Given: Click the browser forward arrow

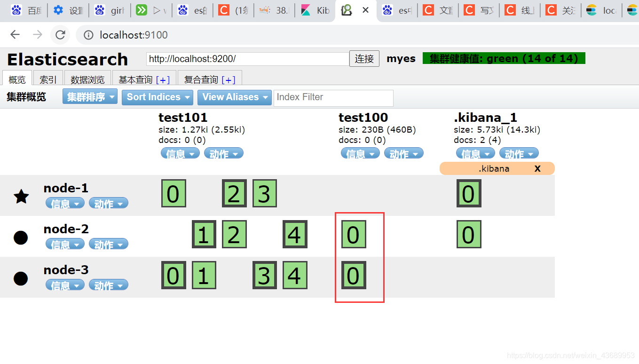Looking at the screenshot, I should tap(38, 35).
